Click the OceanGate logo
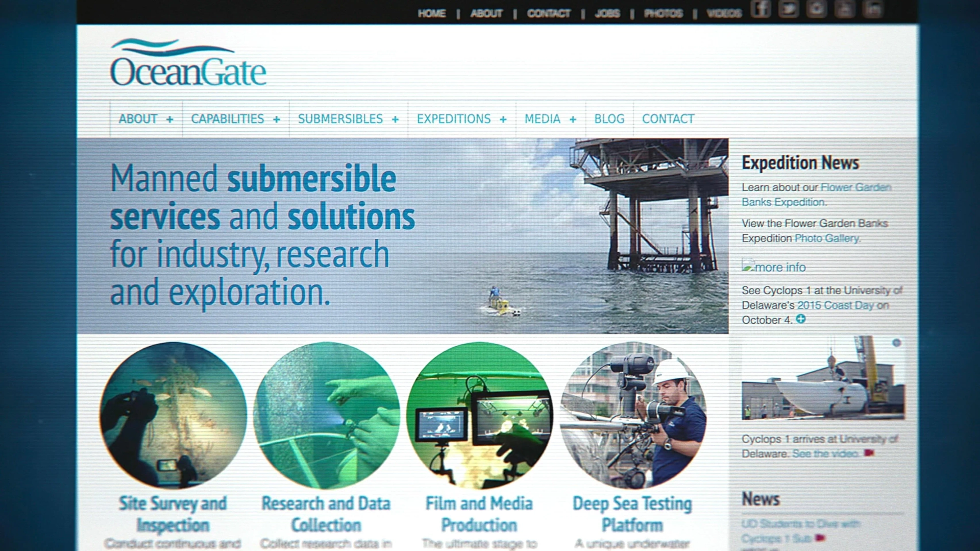 (188, 63)
